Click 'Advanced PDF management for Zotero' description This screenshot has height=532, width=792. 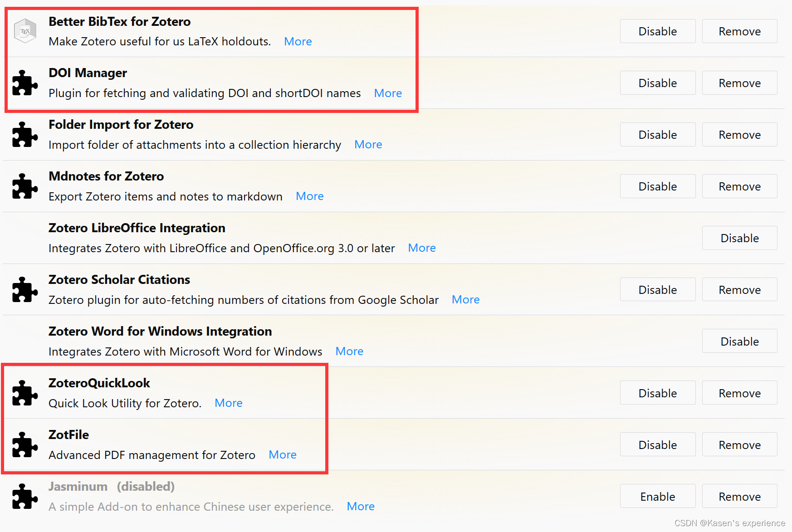coord(152,455)
